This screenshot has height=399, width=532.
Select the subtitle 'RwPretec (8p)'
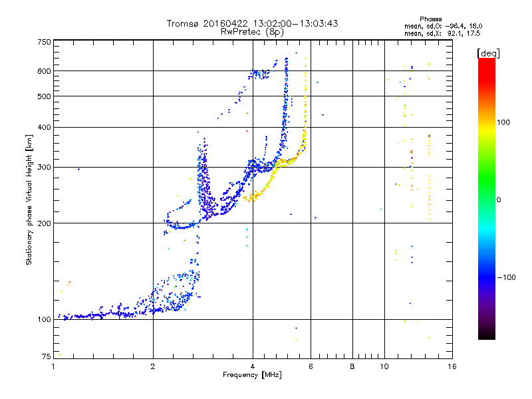252,32
